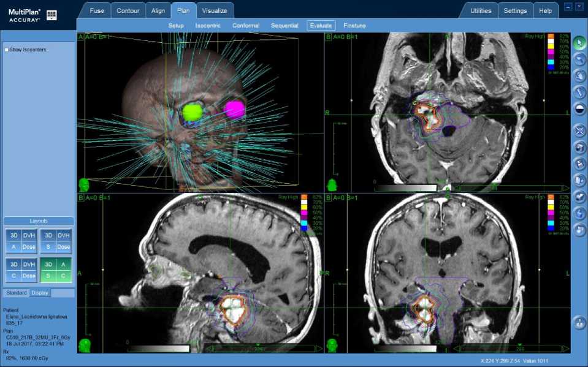Screen dimensions: 588x367
Task: Click green head orientation icon in coronal view
Action: [x=332, y=346]
